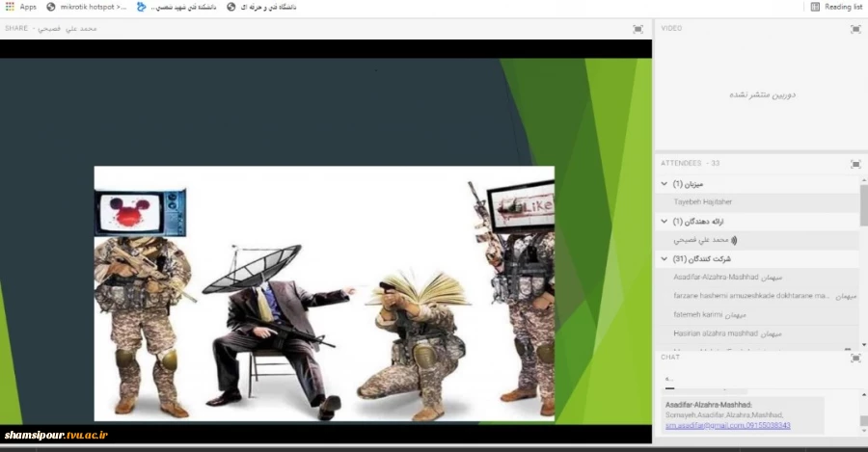Viewport: 868px width, 452px height.
Task: Maximize the Attendees pod
Action: point(855,164)
